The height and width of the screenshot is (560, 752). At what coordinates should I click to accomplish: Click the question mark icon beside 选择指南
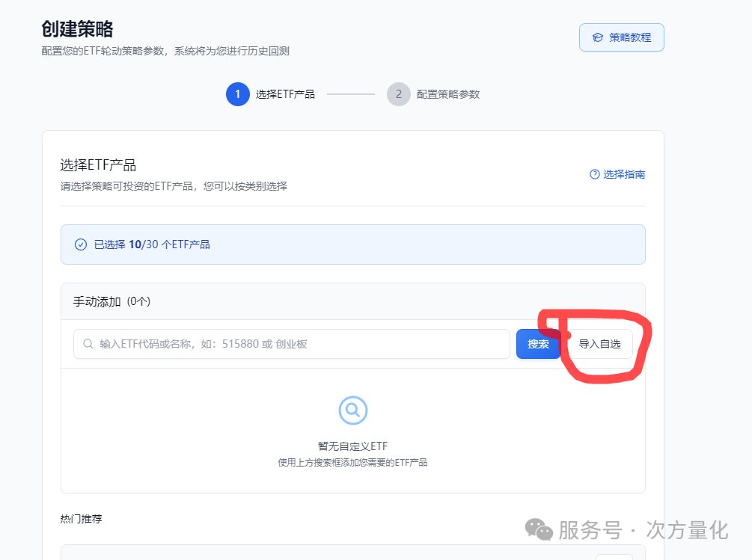(595, 174)
